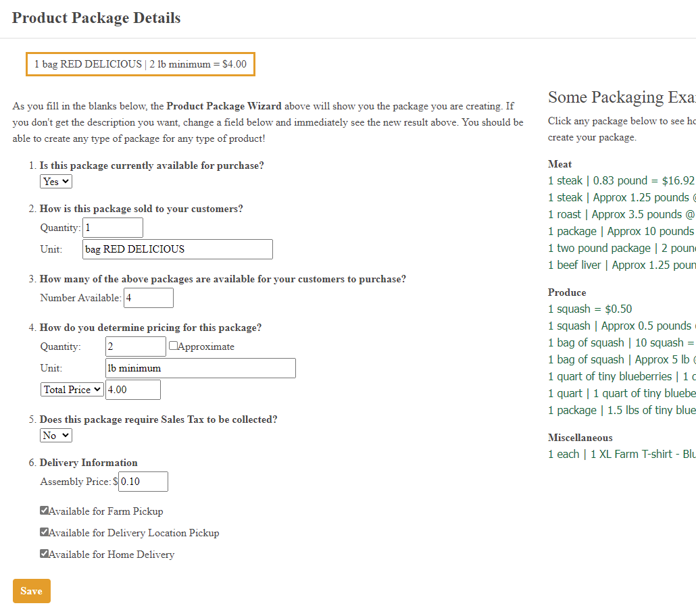Select the 1 beef liver example
This screenshot has width=696, height=616.
tap(621, 265)
